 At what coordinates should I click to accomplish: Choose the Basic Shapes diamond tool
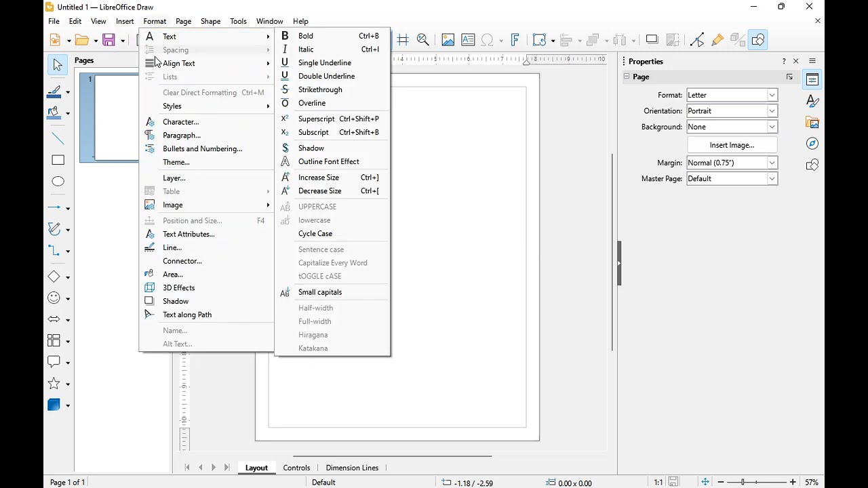(54, 277)
